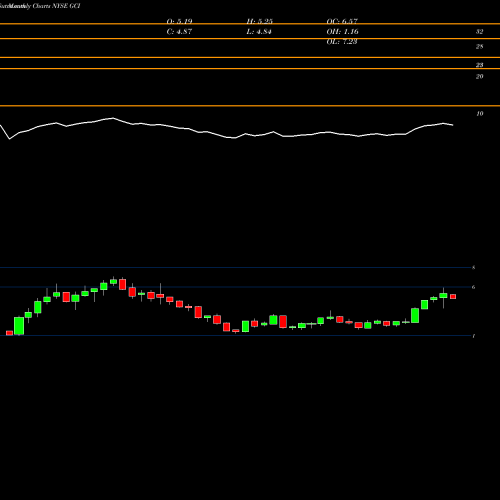Select the "OH: 1.16" reading

(342, 32)
